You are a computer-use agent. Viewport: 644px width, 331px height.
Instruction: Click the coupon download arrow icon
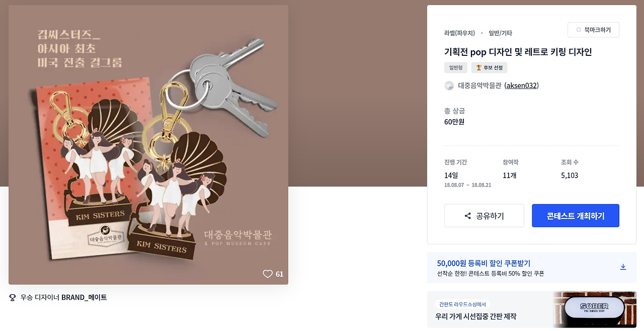click(x=623, y=267)
